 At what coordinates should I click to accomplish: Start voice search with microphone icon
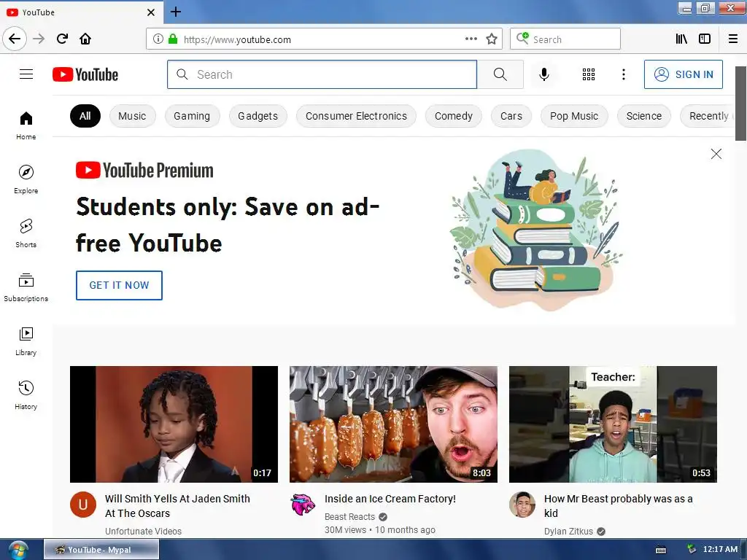[544, 74]
